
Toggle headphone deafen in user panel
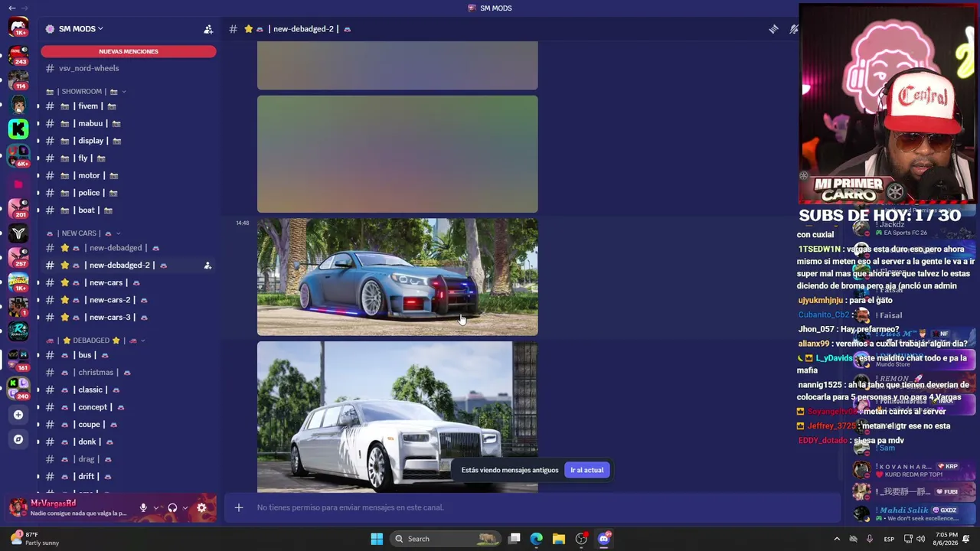click(x=172, y=507)
